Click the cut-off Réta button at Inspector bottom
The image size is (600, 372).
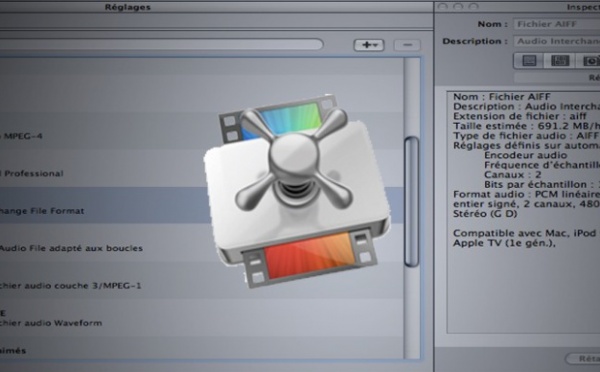click(583, 359)
